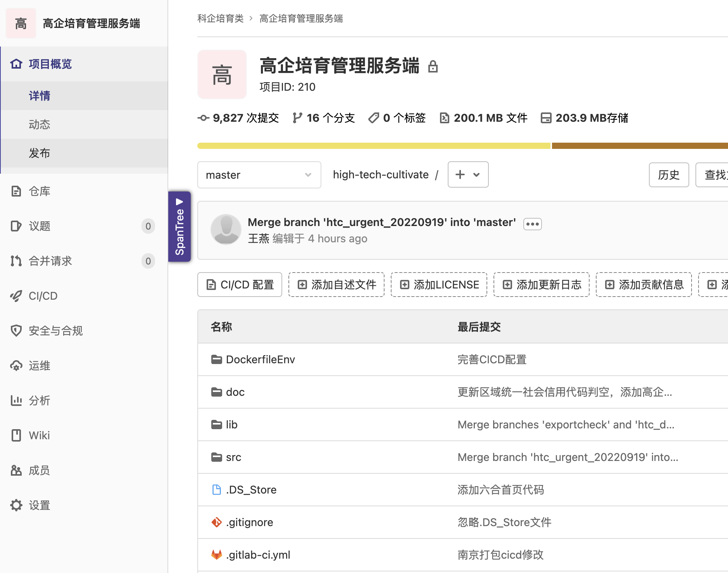
Task: Open the commit options ellipsis menu
Action: 532,224
